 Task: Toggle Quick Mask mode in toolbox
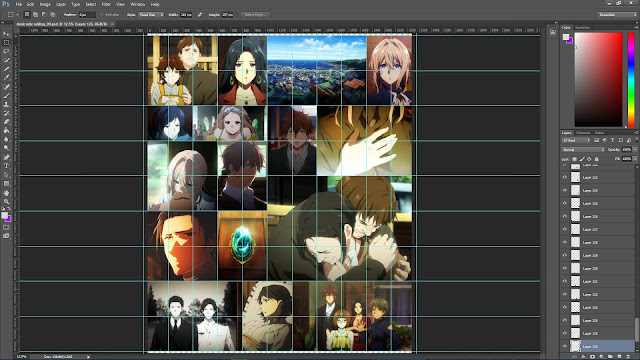6,227
